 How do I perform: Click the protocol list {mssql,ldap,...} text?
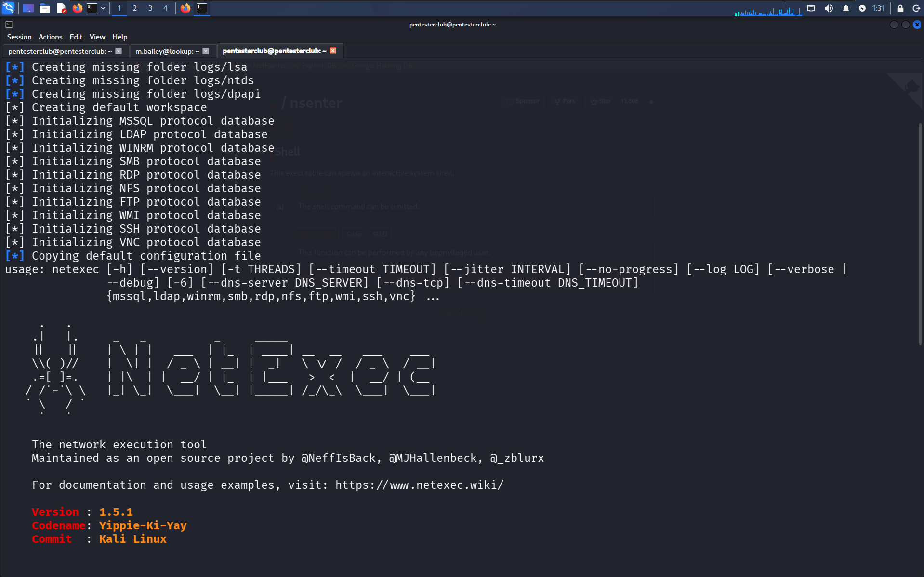[x=261, y=296]
